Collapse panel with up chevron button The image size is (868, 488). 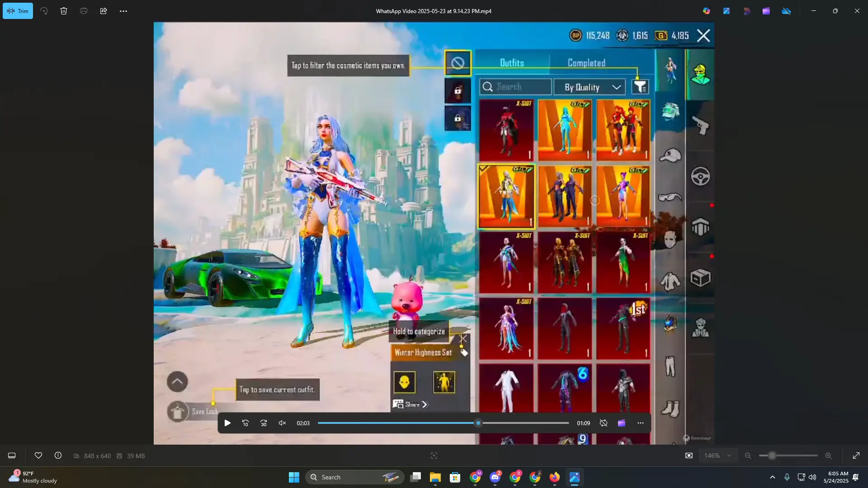click(x=177, y=382)
